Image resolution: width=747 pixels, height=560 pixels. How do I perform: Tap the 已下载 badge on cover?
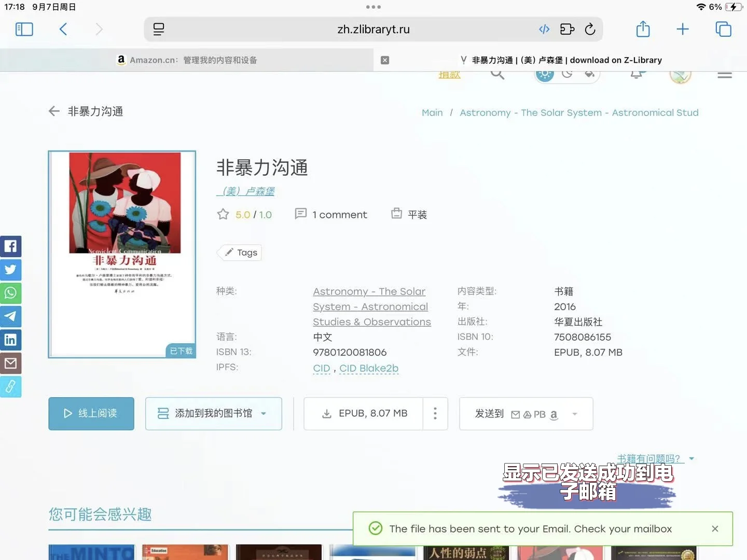tap(181, 351)
